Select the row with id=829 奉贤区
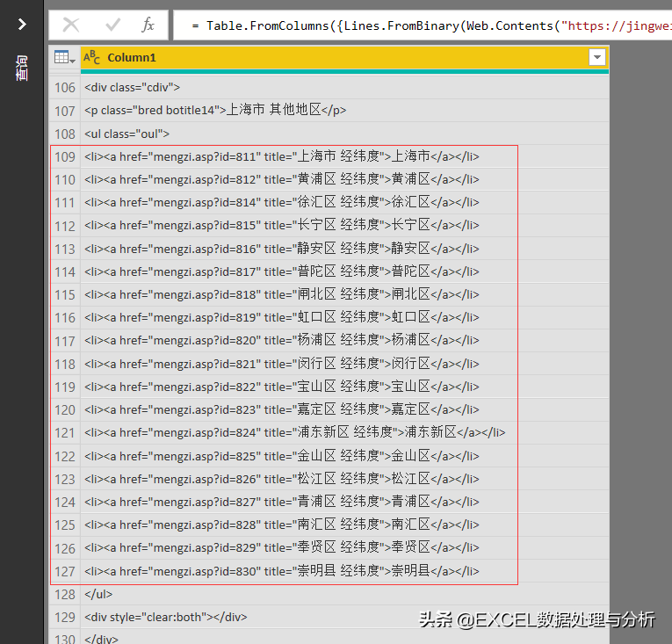 pos(344,548)
